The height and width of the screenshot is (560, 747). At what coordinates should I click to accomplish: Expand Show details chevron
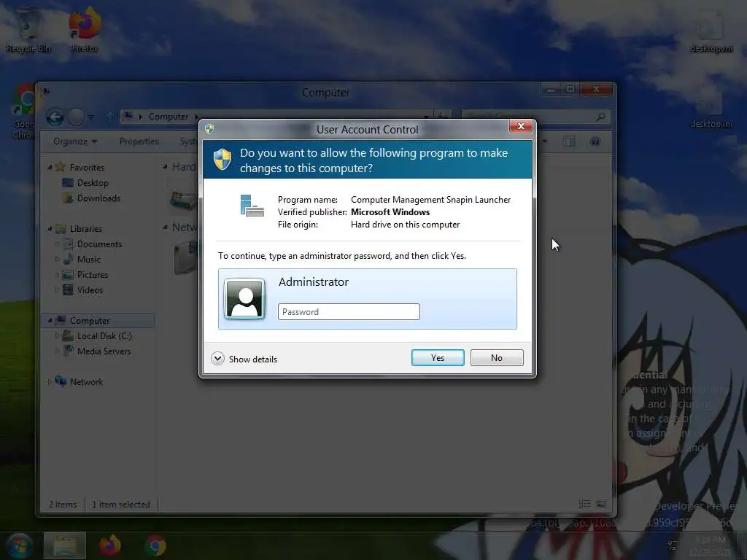(217, 359)
